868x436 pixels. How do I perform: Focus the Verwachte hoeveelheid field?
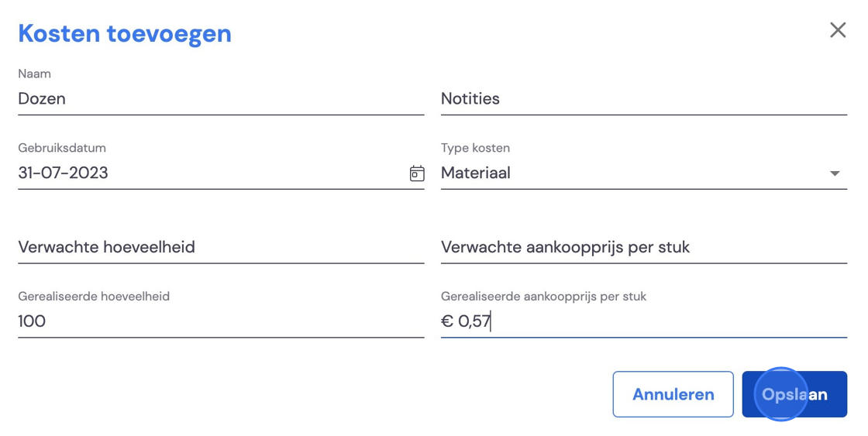[x=221, y=247]
